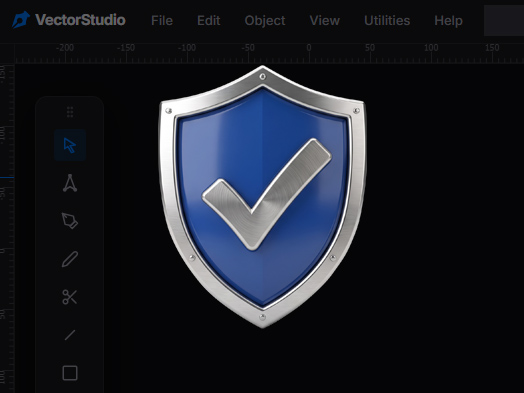Select the Selection arrow tool
The height and width of the screenshot is (393, 524).
(70, 145)
